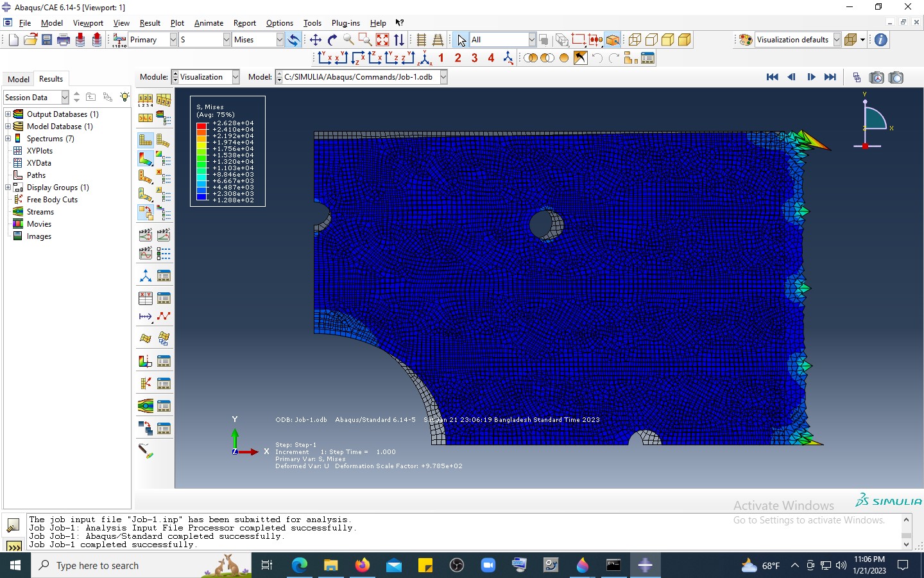Plot contours on deformed shape icon
Image resolution: width=924 pixels, height=578 pixels.
point(146,158)
